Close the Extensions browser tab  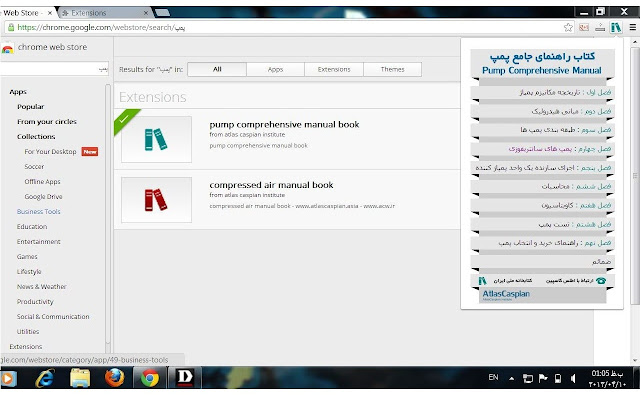(146, 13)
